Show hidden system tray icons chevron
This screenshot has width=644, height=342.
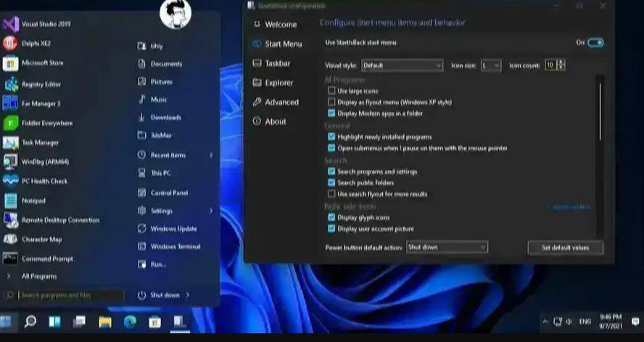545,322
